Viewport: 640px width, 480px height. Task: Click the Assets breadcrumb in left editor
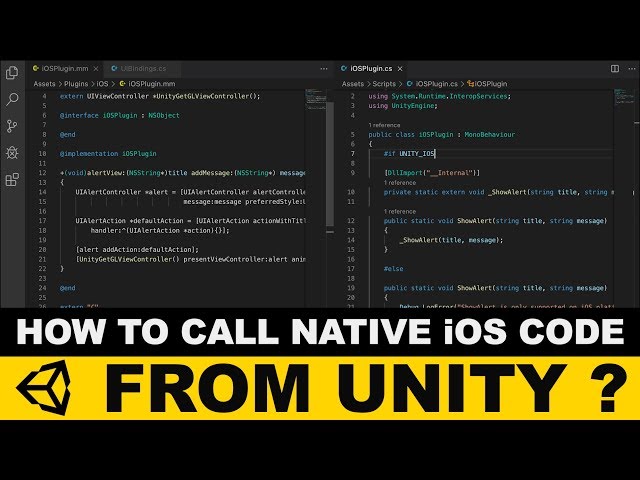coord(44,84)
